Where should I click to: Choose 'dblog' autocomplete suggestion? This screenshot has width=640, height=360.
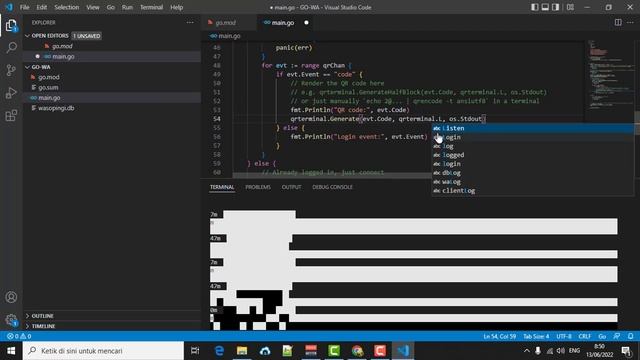[x=533, y=173]
